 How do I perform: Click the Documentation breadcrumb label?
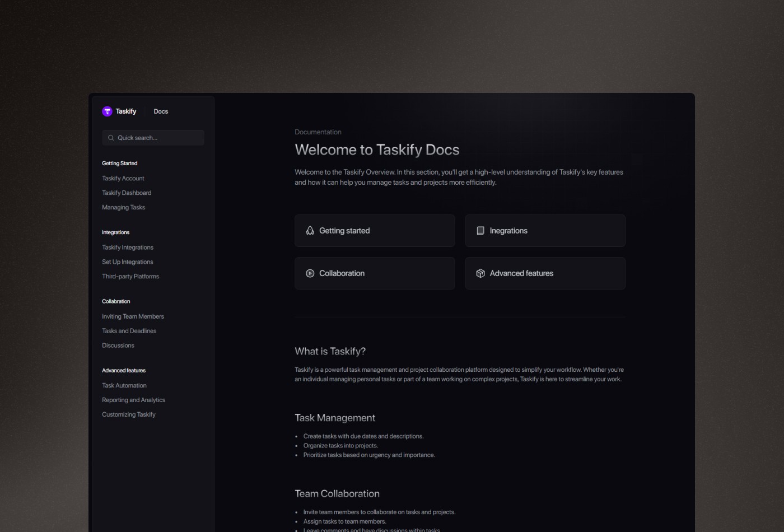pyautogui.click(x=318, y=132)
